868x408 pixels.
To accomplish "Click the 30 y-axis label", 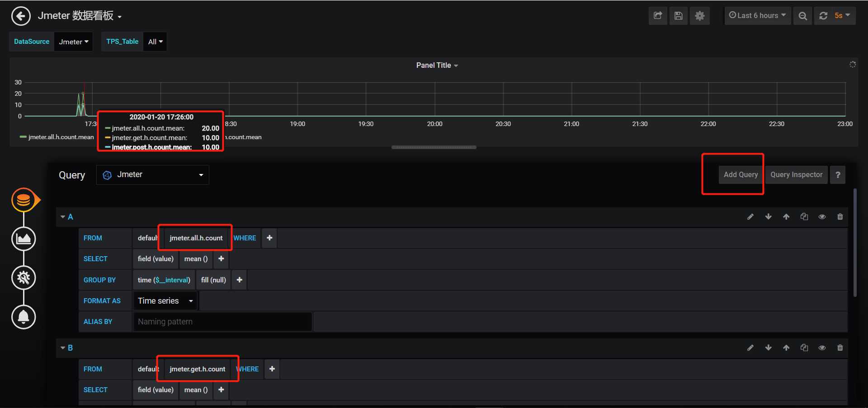I will coord(18,82).
